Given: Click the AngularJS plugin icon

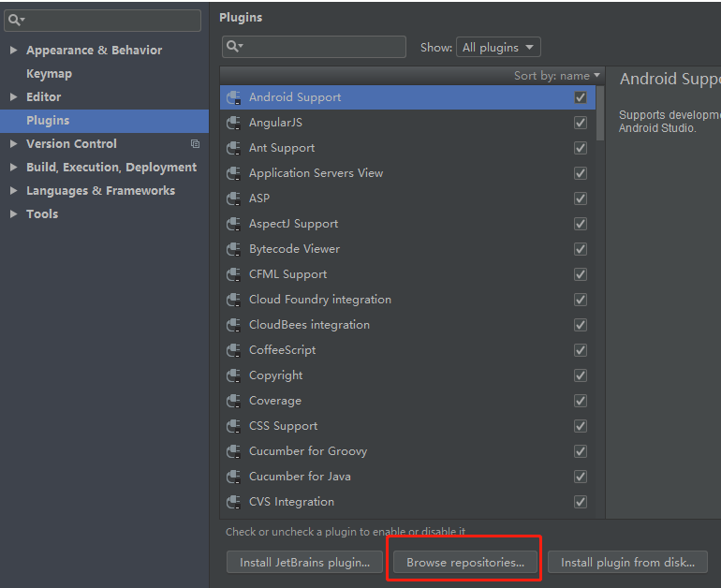Looking at the screenshot, I should [234, 123].
